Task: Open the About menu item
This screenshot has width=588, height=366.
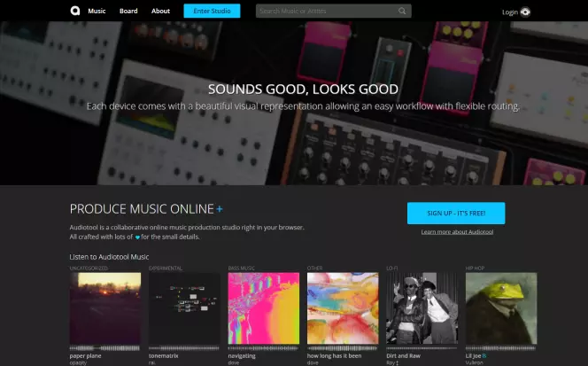Action: [x=160, y=11]
